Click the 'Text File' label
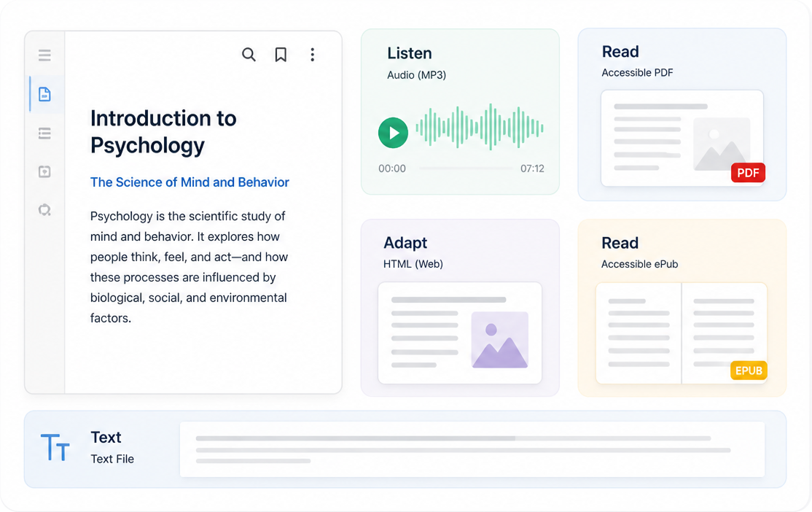Image resolution: width=812 pixels, height=512 pixels. 112,459
